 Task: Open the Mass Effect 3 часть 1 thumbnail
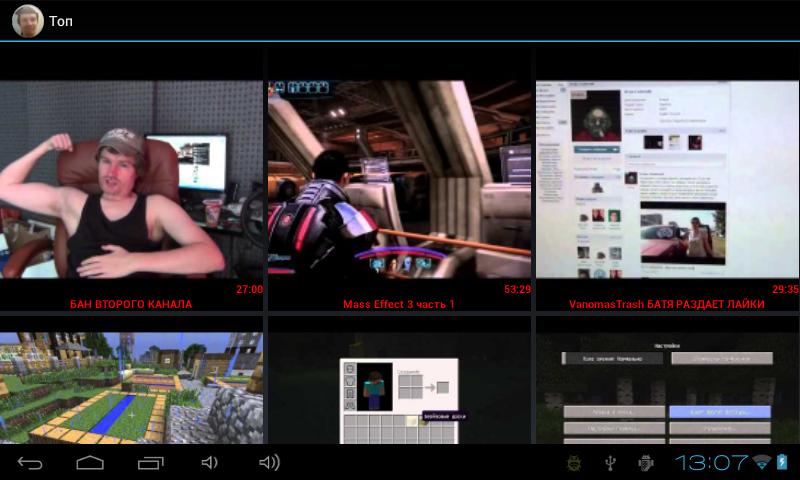399,179
